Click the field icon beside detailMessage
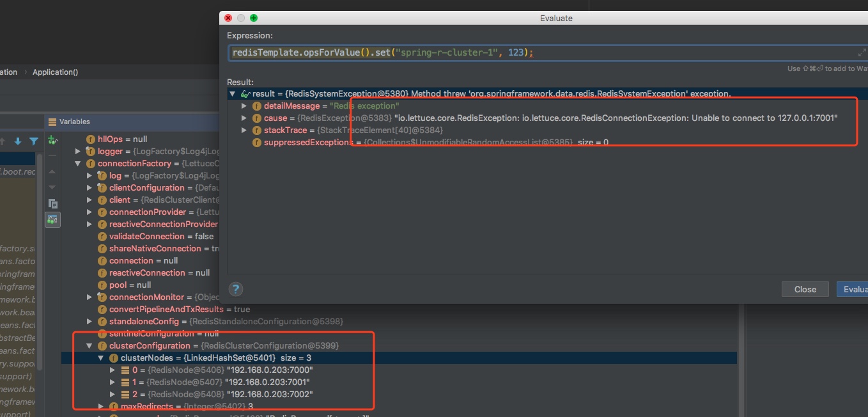 click(x=257, y=106)
